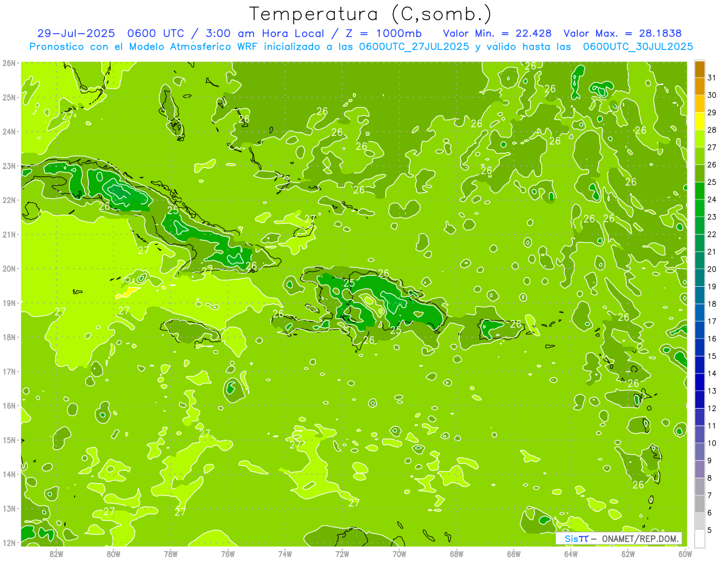Click the colorbar scale label 12

click(x=712, y=408)
